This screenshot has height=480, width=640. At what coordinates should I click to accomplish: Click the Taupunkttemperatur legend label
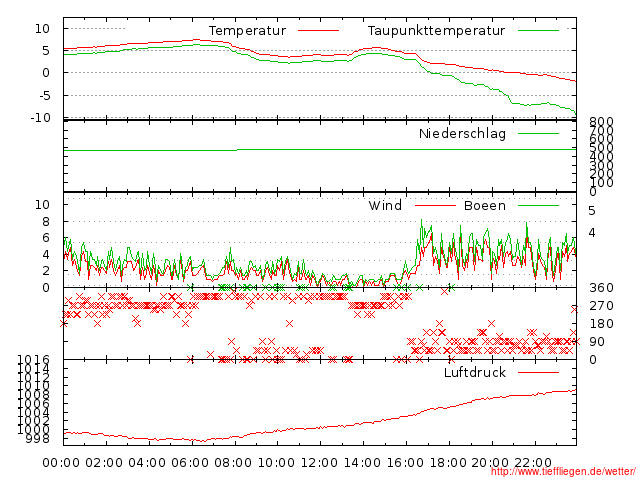(436, 31)
